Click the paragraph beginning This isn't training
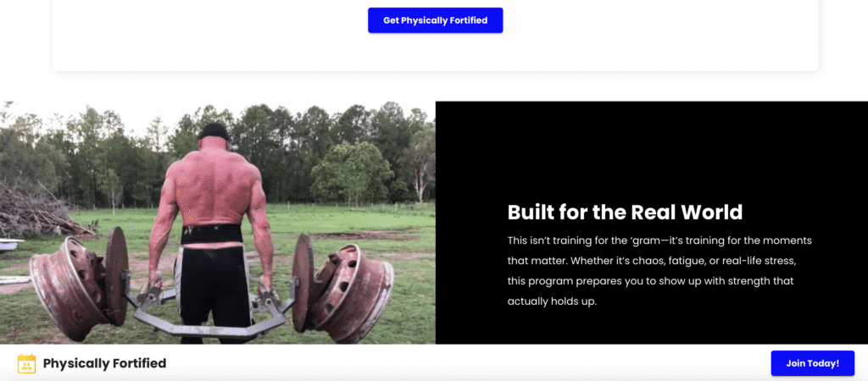Screen dimensions: 868x381 click(x=659, y=272)
